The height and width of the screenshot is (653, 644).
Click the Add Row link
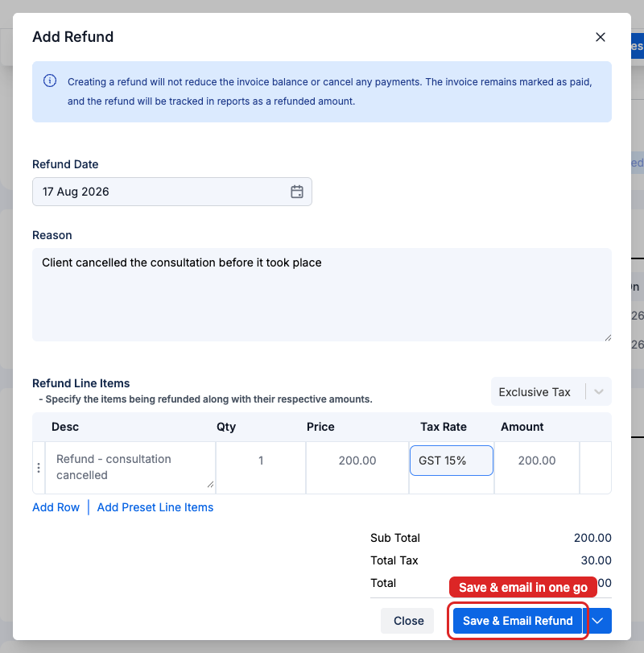point(56,507)
